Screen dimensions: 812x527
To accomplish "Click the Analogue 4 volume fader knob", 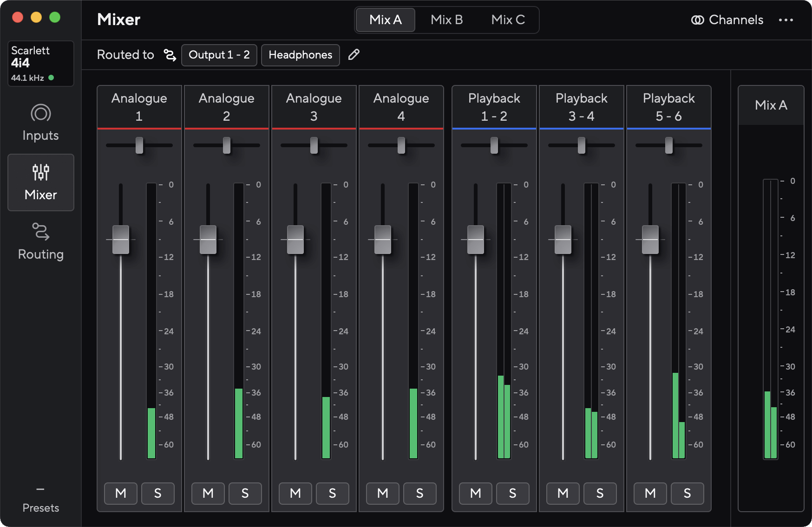I will pos(383,240).
